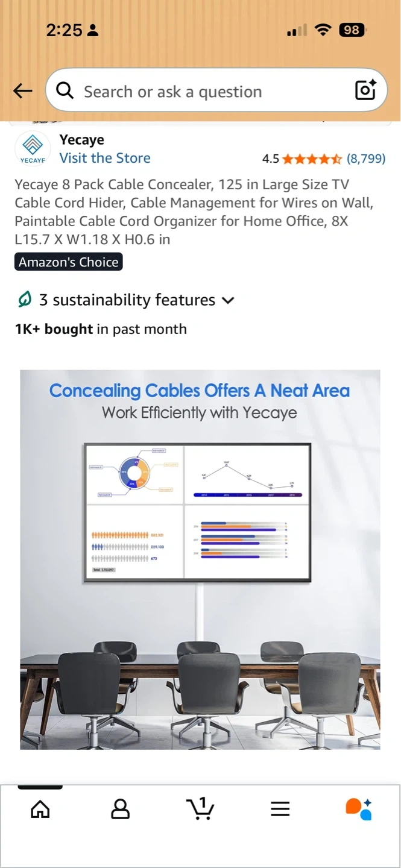Open the shopping cart icon
Screen dimensions: 401x868
pos(201,808)
